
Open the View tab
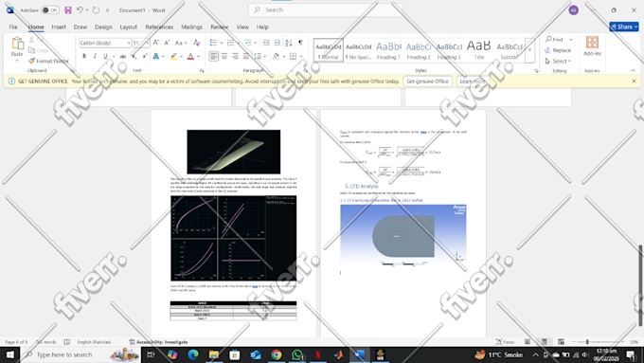click(242, 27)
